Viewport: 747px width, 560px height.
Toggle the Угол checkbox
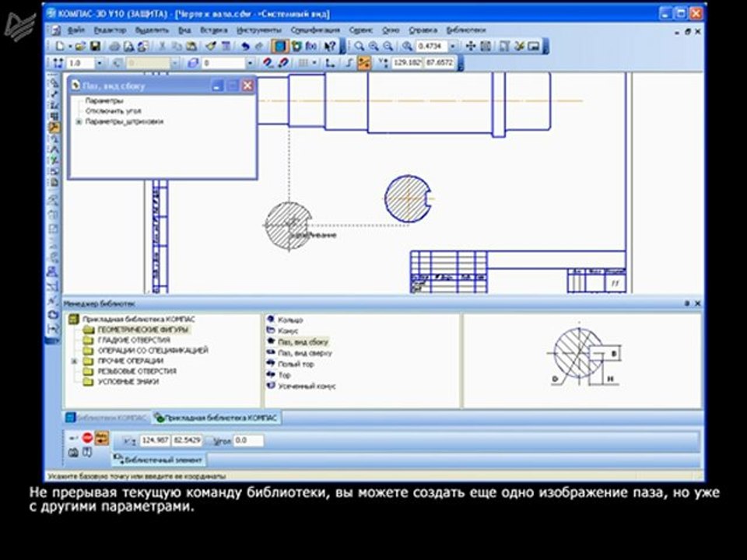click(209, 441)
